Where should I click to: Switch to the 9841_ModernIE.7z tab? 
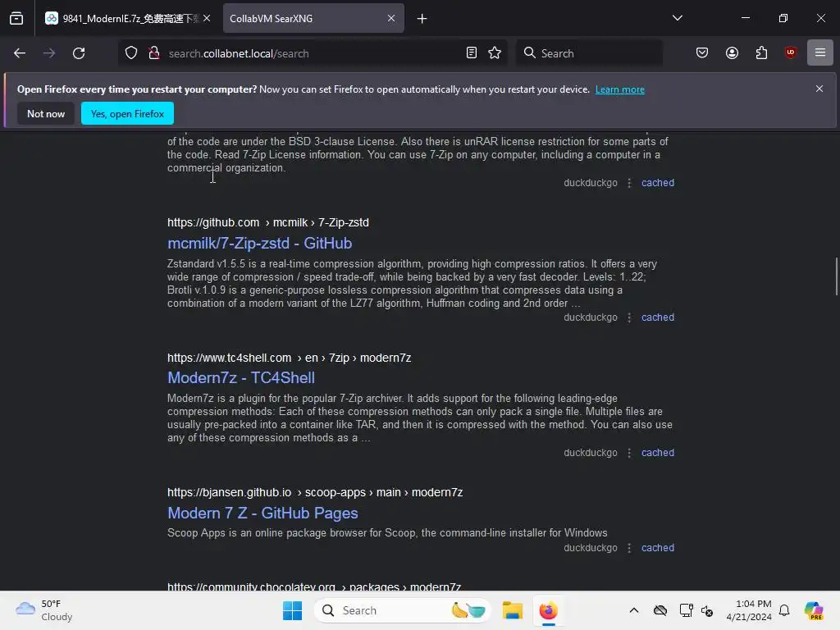click(x=127, y=19)
